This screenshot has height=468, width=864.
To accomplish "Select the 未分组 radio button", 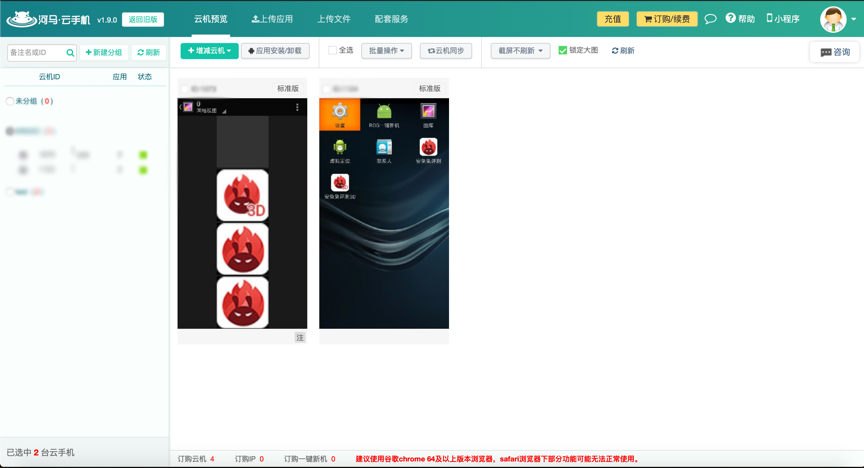I will tap(10, 101).
